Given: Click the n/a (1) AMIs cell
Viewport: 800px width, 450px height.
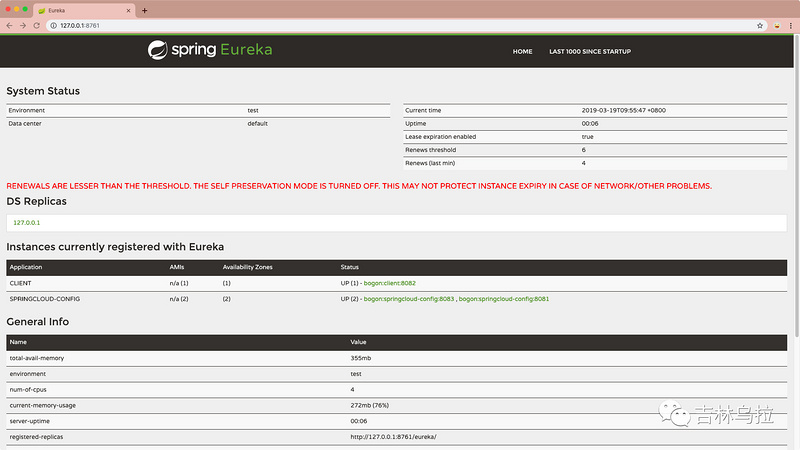Looking at the screenshot, I should tap(179, 283).
